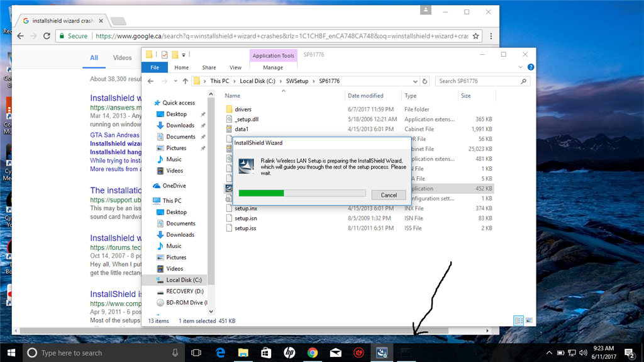Image resolution: width=644 pixels, height=362 pixels.
Task: Click Chrome address bar URL
Action: (x=282, y=37)
